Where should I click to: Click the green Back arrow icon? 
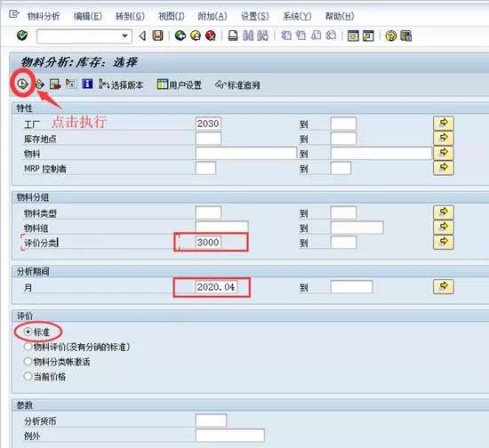pos(180,36)
